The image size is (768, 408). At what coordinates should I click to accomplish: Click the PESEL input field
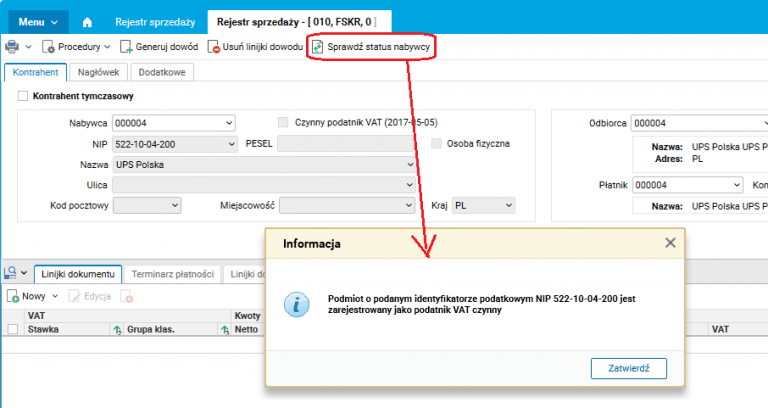coord(347,144)
